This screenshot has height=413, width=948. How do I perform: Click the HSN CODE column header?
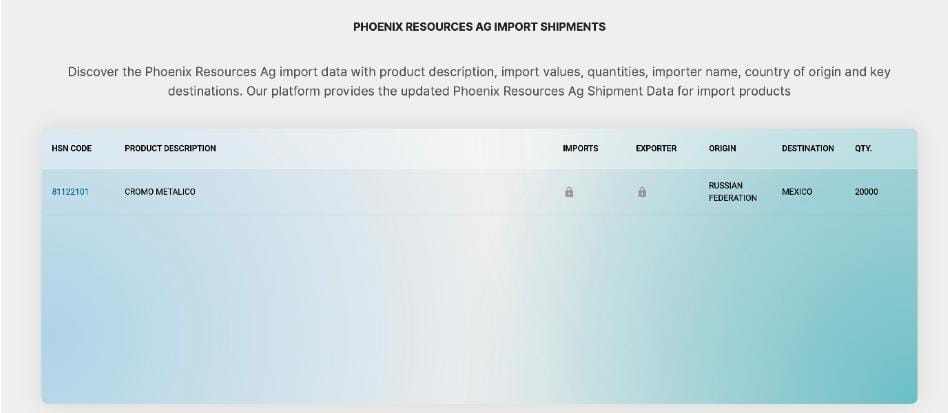[72, 149]
